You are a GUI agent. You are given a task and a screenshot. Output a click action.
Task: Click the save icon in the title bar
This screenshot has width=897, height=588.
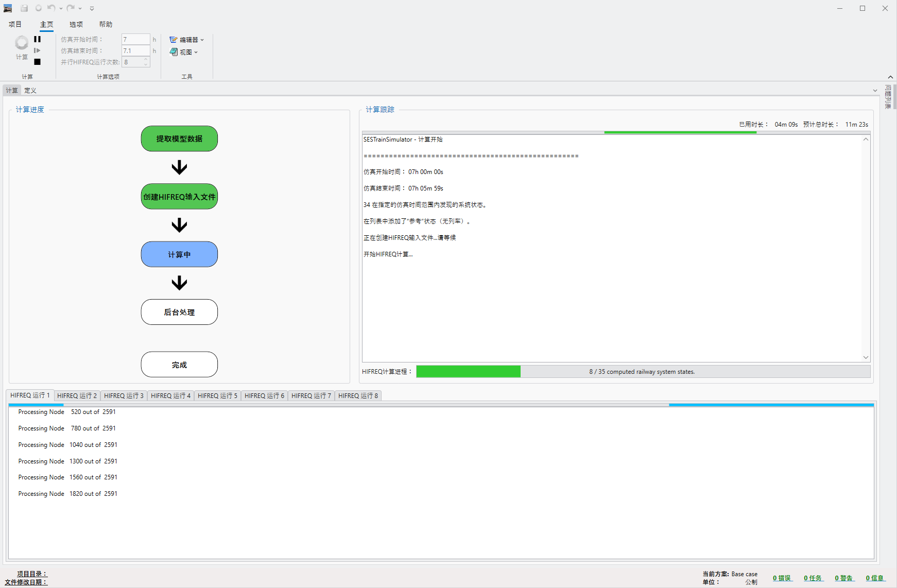point(24,8)
